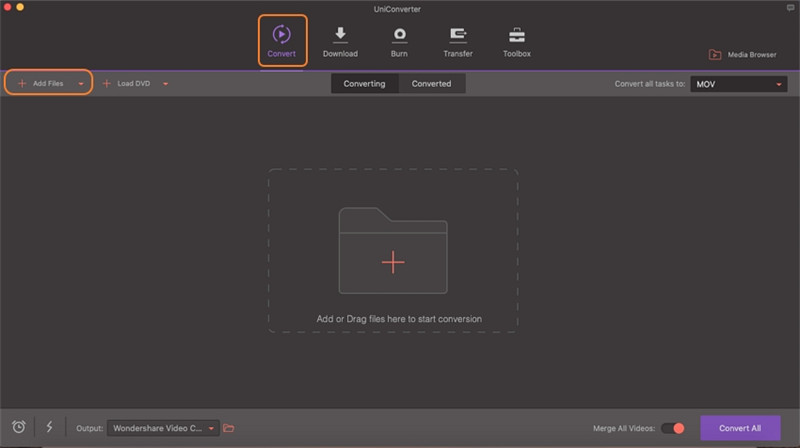The height and width of the screenshot is (448, 800).
Task: Minimize the UniConverter window
Action: click(x=20, y=7)
